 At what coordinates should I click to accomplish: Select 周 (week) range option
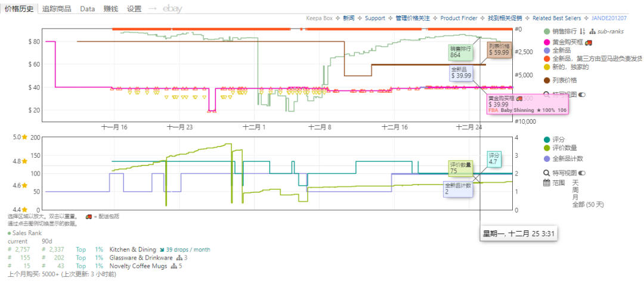tap(575, 189)
